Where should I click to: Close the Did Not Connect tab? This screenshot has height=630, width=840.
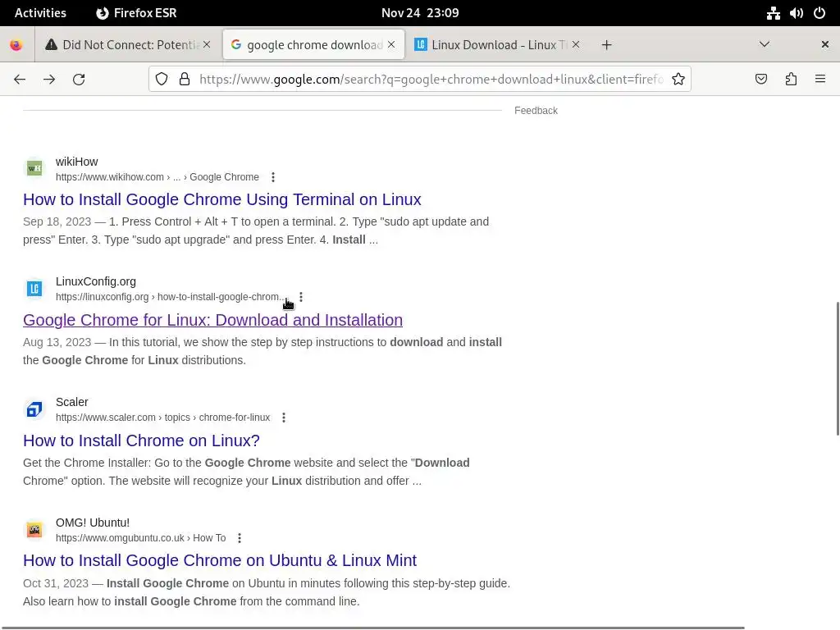pos(207,44)
